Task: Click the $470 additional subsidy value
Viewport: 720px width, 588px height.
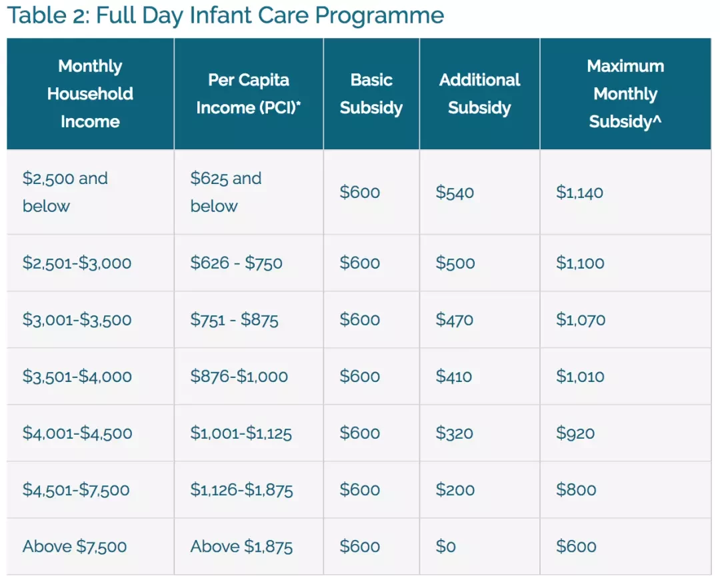Action: [455, 319]
